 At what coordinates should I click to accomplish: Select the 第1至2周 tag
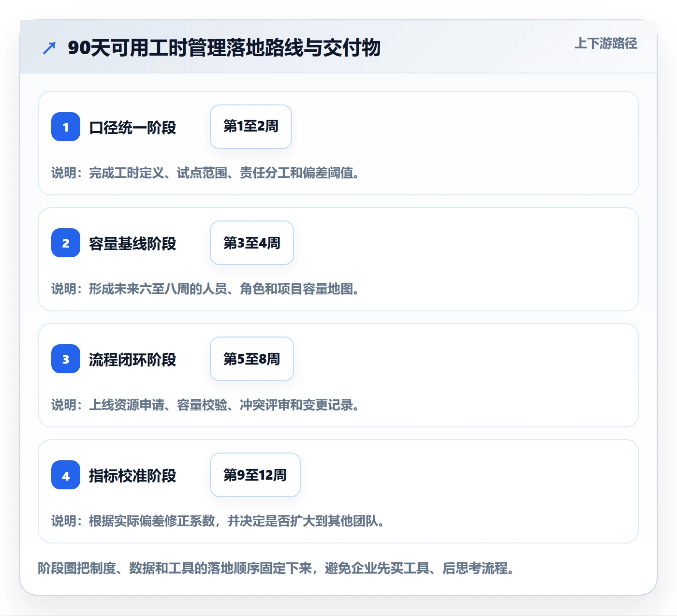251,127
